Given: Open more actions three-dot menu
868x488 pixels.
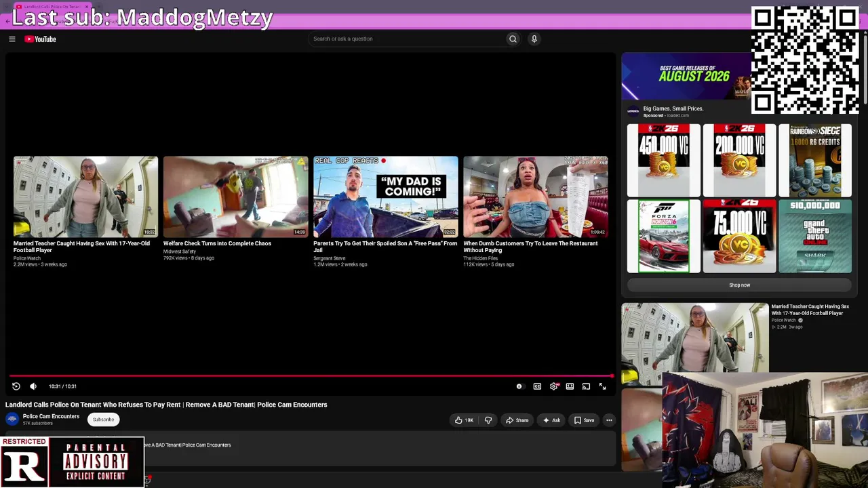Looking at the screenshot, I should [x=609, y=420].
